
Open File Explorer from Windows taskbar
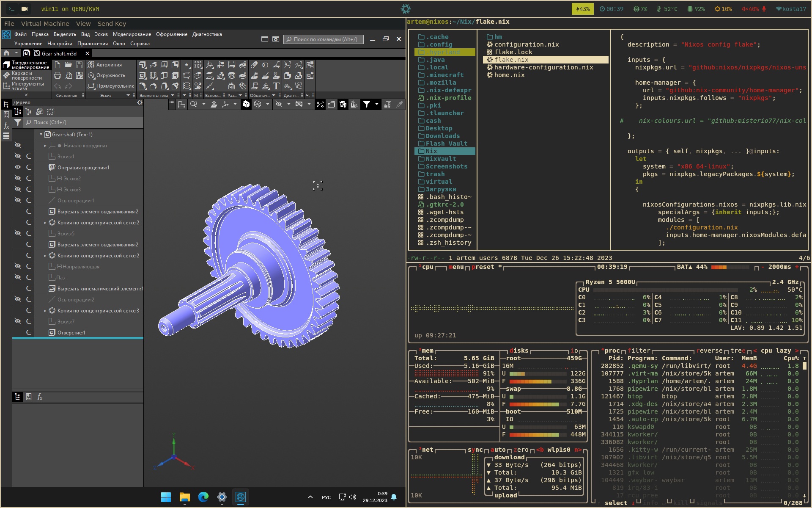point(185,497)
